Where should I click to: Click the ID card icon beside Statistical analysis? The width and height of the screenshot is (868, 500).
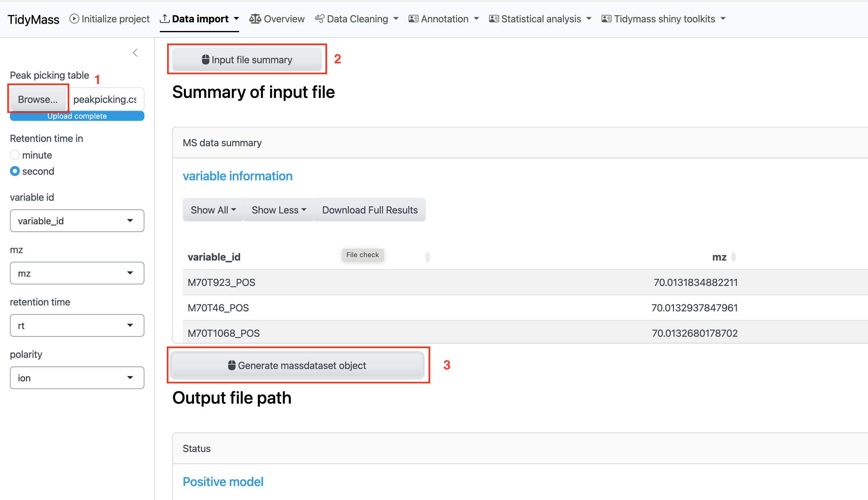[x=494, y=19]
